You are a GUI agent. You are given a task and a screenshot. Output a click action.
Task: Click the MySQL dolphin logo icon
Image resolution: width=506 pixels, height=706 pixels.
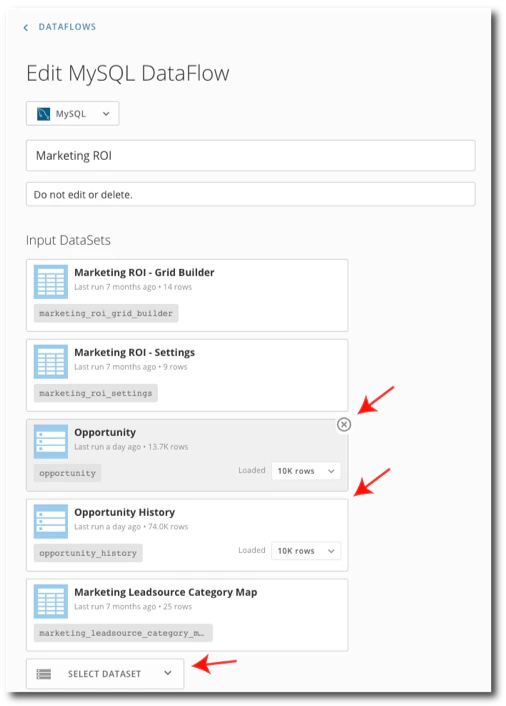(x=43, y=114)
